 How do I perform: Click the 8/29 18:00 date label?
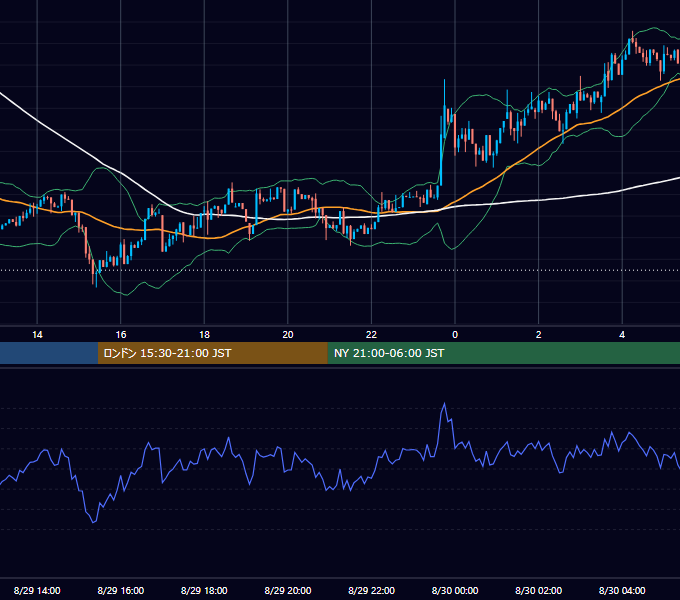(x=204, y=590)
